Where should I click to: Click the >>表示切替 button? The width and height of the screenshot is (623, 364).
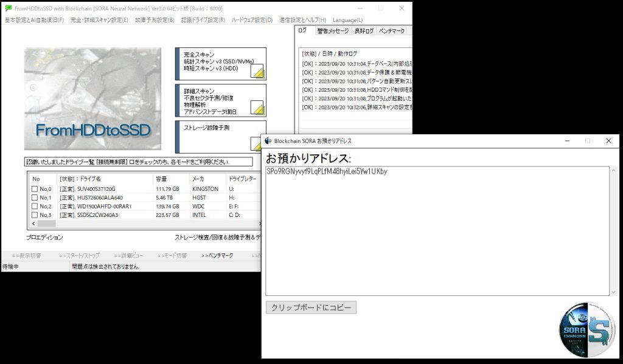pyautogui.click(x=27, y=256)
